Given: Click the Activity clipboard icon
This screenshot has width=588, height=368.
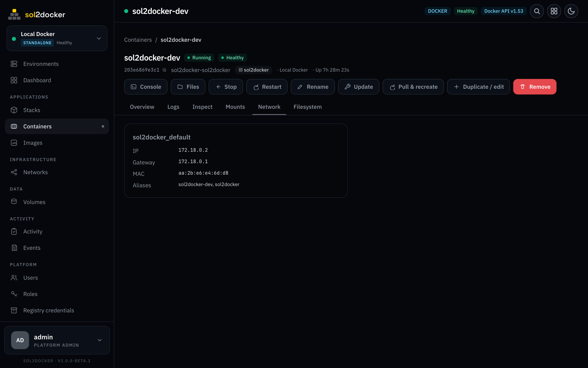Looking at the screenshot, I should coord(14,231).
